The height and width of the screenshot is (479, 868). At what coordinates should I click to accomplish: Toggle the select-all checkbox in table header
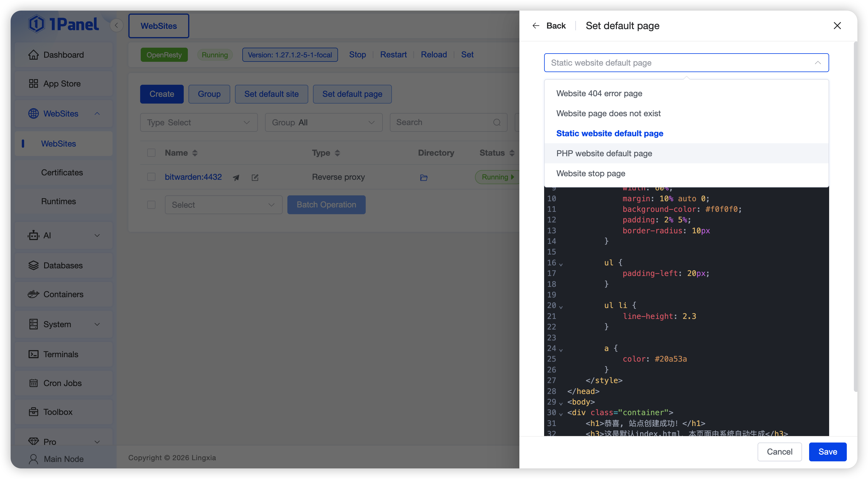coord(151,153)
